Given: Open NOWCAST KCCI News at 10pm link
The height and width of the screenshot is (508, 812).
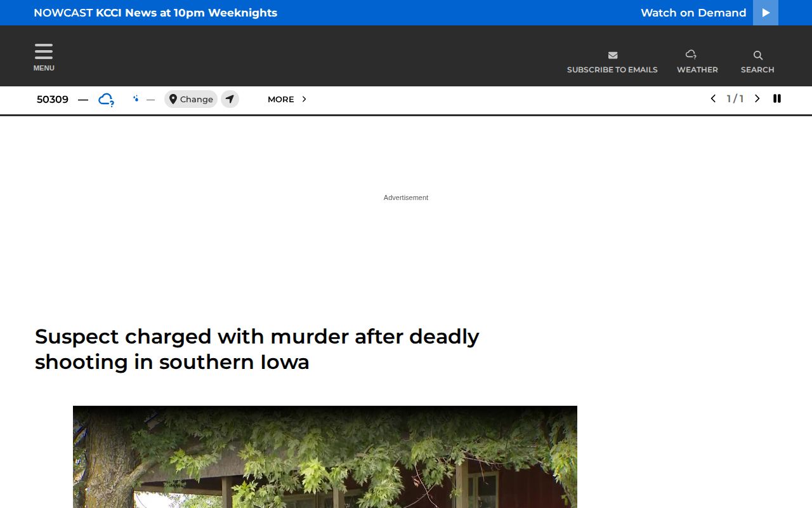Looking at the screenshot, I should (x=155, y=13).
